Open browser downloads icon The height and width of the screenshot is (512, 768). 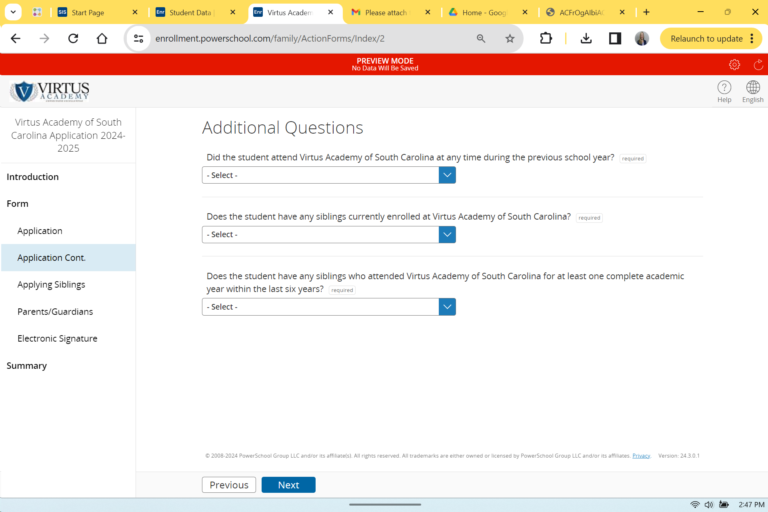click(x=586, y=38)
